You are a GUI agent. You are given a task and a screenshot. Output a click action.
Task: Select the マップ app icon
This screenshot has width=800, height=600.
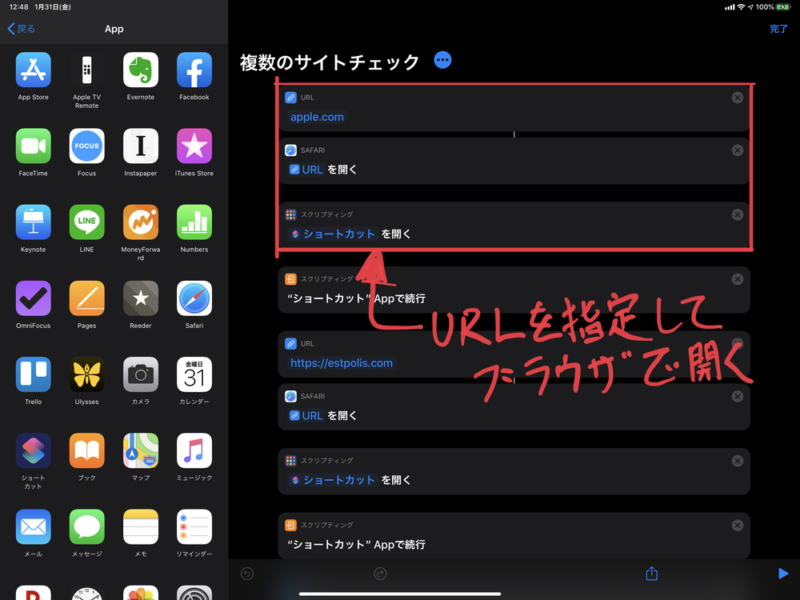(x=140, y=451)
